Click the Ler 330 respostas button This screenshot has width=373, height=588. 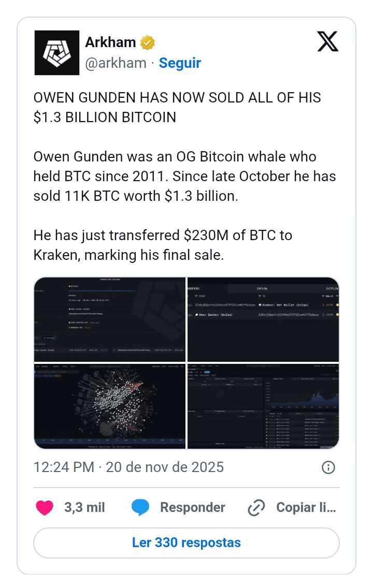187,542
